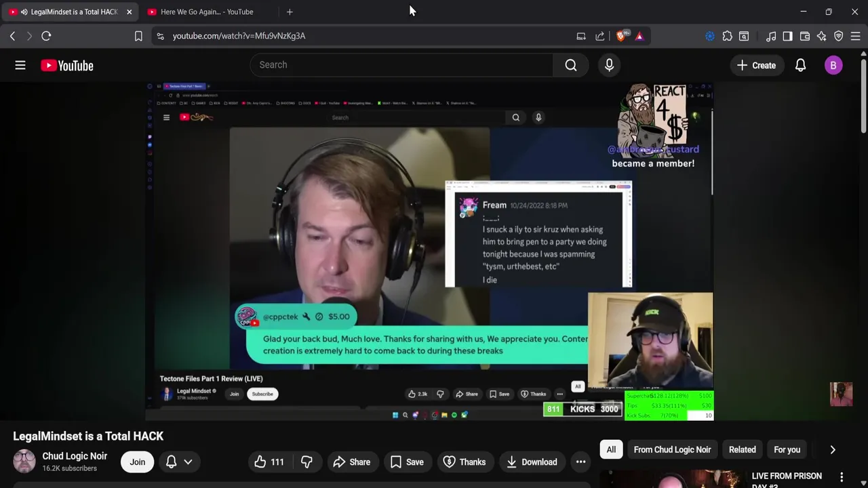Send a Thanks on the video
The height and width of the screenshot is (488, 868).
(465, 462)
